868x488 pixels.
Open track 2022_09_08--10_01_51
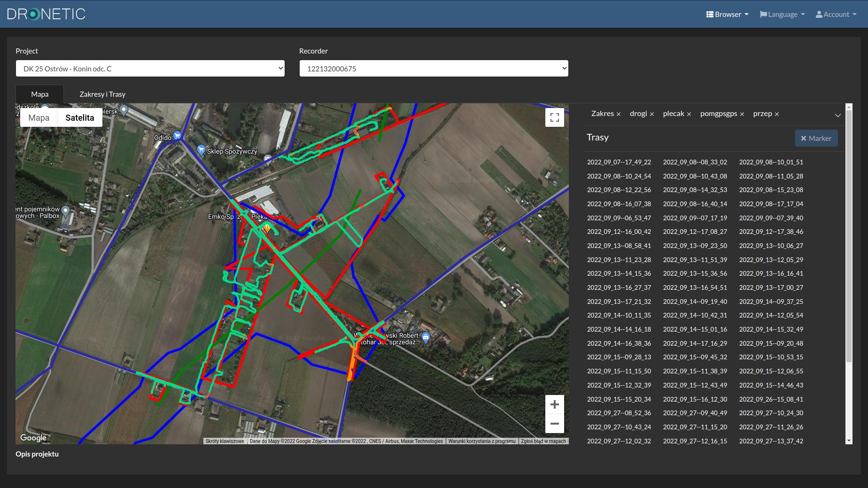pyautogui.click(x=771, y=162)
